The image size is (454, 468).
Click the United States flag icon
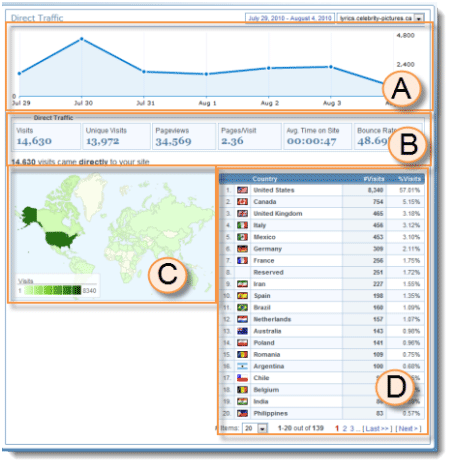[x=242, y=190]
